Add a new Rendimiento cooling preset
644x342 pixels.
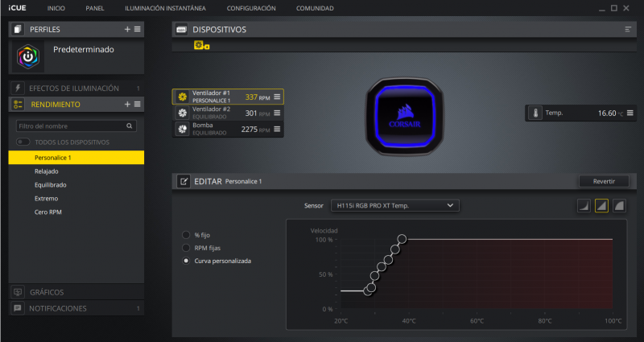[x=127, y=105]
